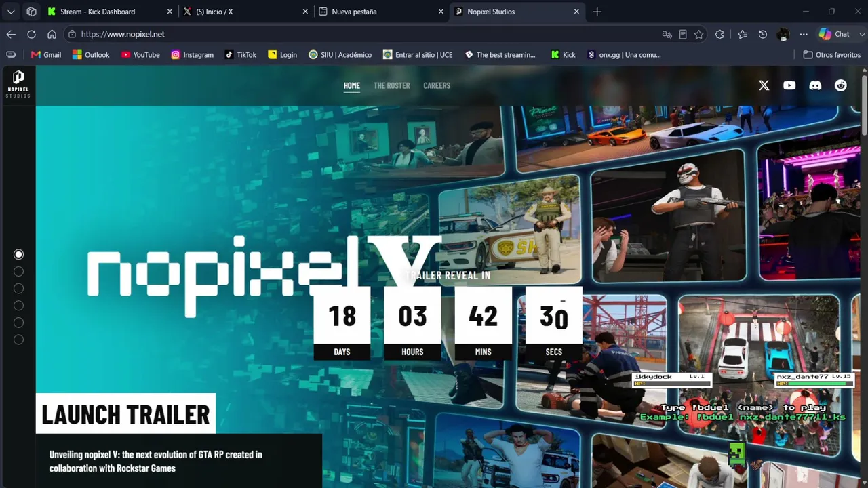Go to the browser home page
Viewport: 868px width, 488px height.
coord(52,34)
